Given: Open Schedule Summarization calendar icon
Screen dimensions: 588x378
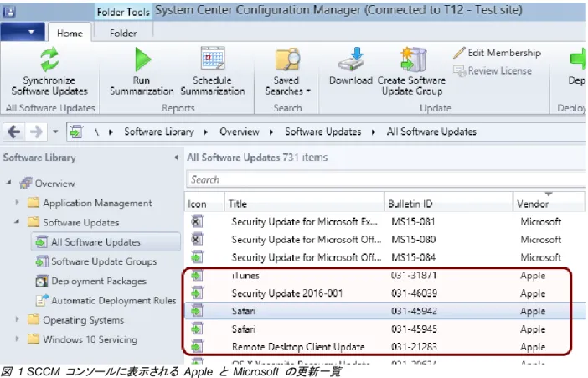Looking at the screenshot, I should (x=213, y=58).
